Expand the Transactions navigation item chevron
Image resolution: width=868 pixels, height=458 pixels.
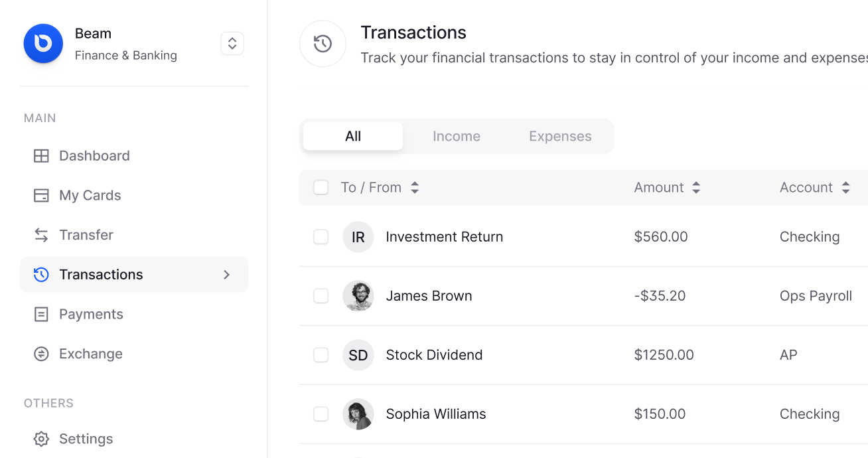(226, 274)
